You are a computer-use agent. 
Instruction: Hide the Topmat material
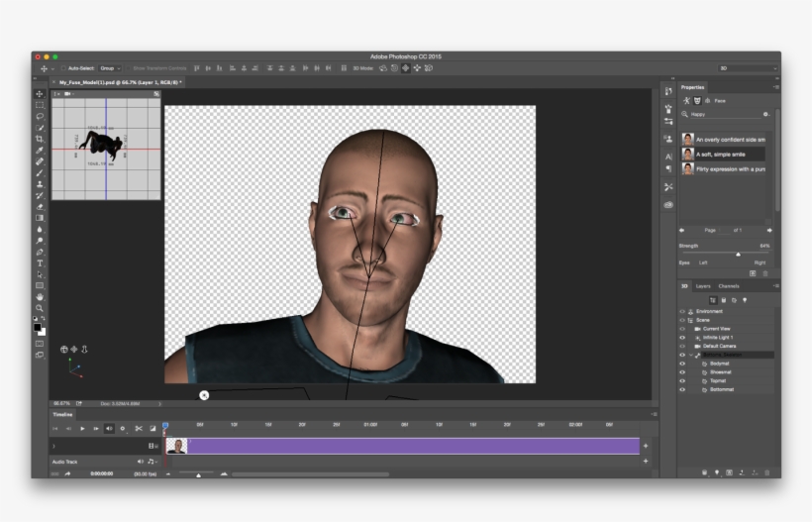pyautogui.click(x=682, y=380)
